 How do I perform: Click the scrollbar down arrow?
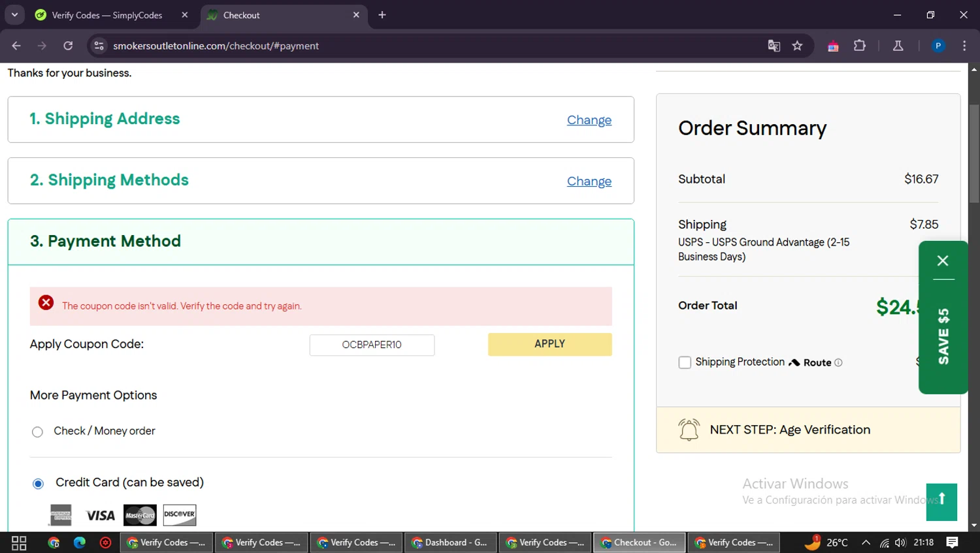pyautogui.click(x=974, y=526)
